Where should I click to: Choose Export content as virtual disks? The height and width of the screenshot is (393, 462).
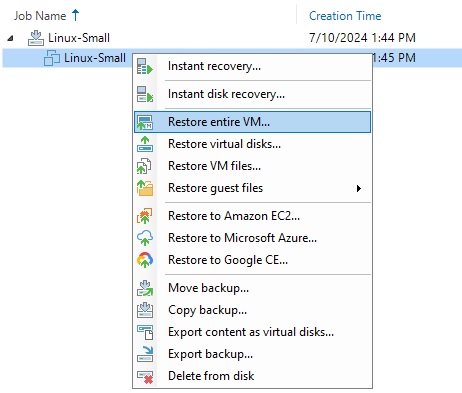coord(252,332)
